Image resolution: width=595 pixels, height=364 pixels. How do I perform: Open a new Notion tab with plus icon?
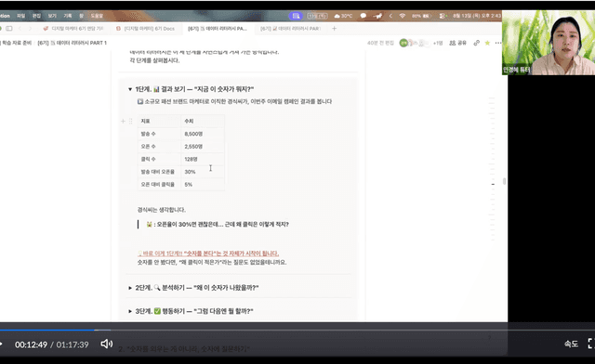coord(334,29)
